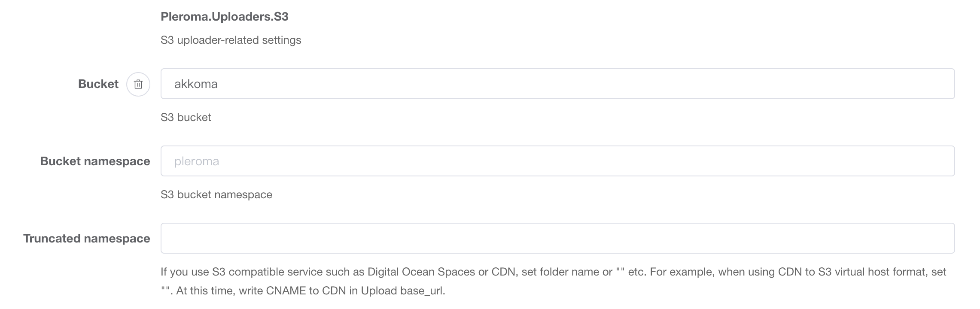Focus the Bucket namespace input field

point(557,161)
